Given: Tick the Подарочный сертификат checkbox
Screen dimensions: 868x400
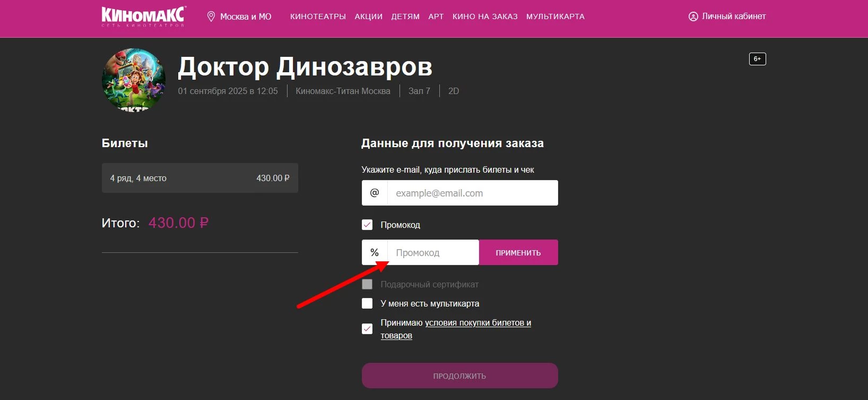Looking at the screenshot, I should 367,284.
